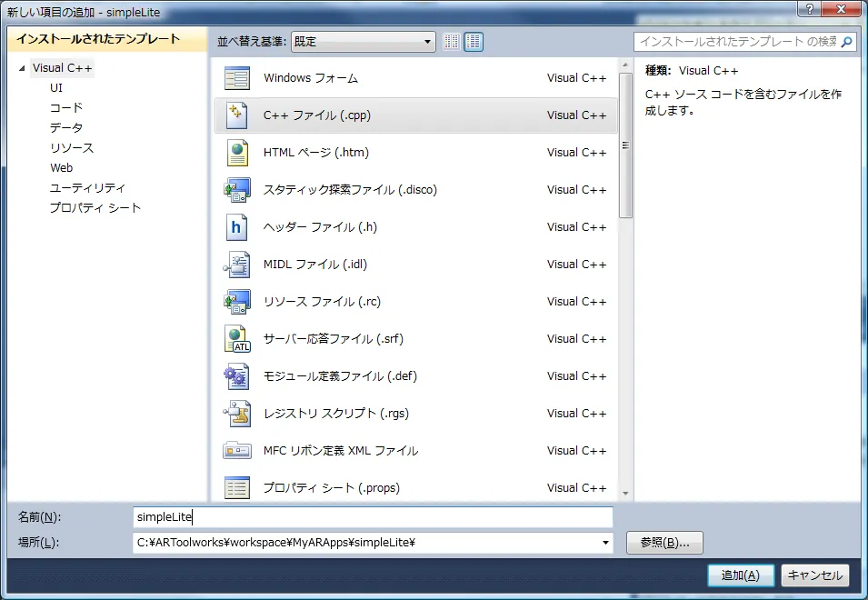Image resolution: width=868 pixels, height=600 pixels.
Task: Click the 名前 name input field
Action: pos(373,517)
